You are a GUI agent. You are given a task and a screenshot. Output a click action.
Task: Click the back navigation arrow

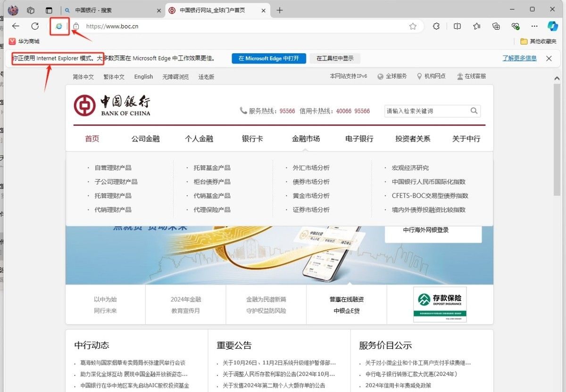(x=16, y=26)
